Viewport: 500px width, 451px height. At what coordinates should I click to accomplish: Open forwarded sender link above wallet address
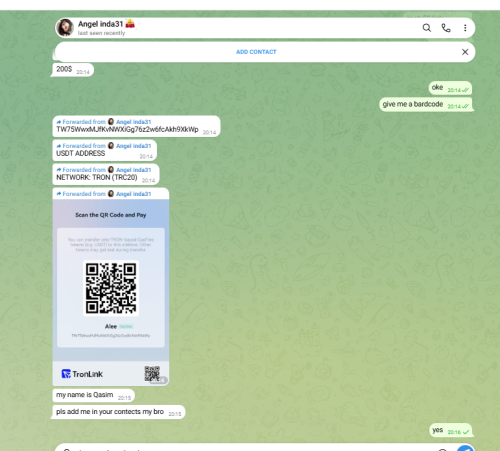[134, 122]
